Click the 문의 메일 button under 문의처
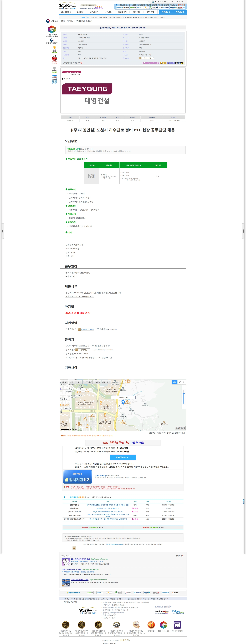This screenshot has width=246, height=644. point(83,350)
